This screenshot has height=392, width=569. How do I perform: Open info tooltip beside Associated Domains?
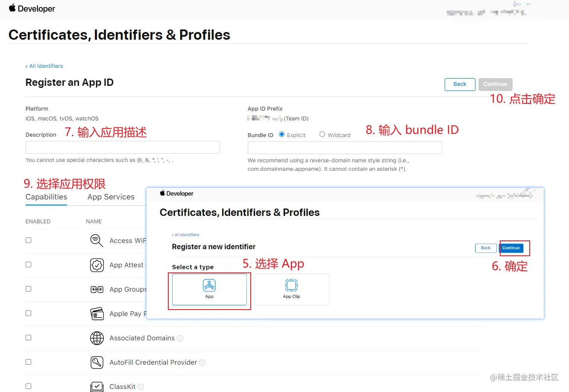tap(180, 338)
